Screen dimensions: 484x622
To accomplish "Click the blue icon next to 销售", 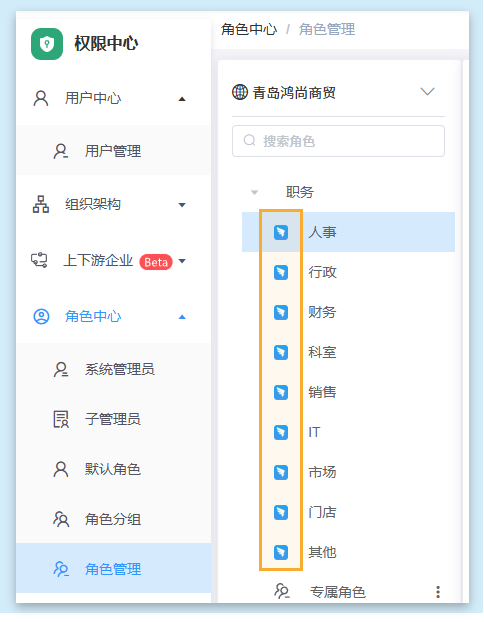I will pyautogui.click(x=281, y=392).
